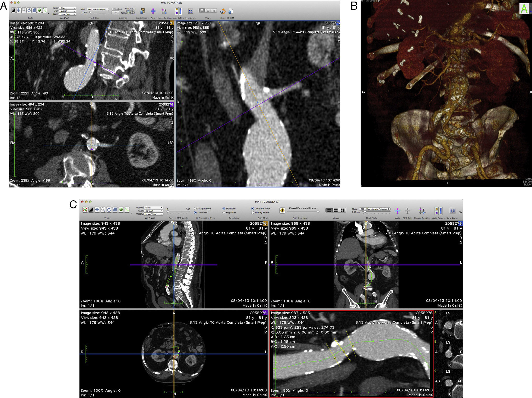Click the shading Edit button

pyautogui.click(x=115, y=12)
